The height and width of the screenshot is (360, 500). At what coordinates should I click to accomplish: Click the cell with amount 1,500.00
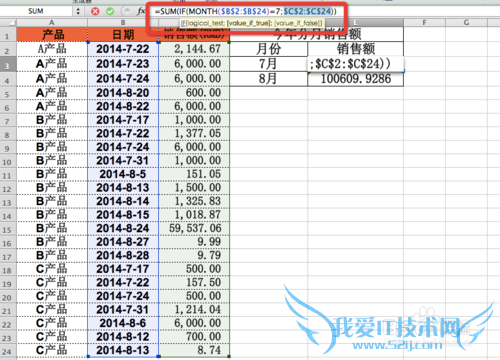coord(194,188)
